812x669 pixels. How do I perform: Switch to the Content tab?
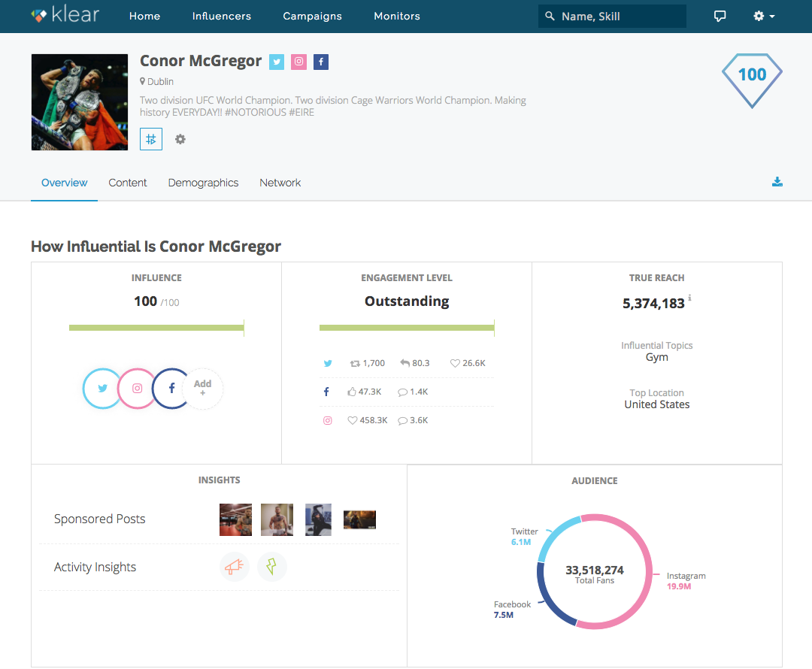pyautogui.click(x=127, y=183)
